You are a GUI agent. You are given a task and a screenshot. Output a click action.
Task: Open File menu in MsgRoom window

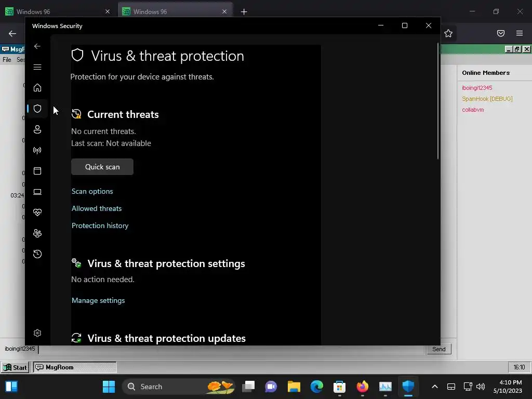click(x=7, y=60)
